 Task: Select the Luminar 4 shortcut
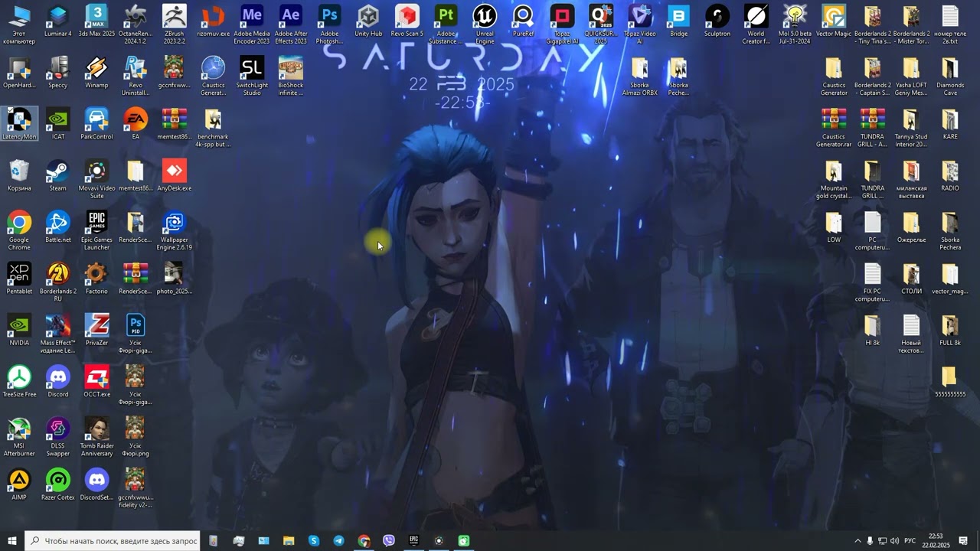[x=57, y=22]
